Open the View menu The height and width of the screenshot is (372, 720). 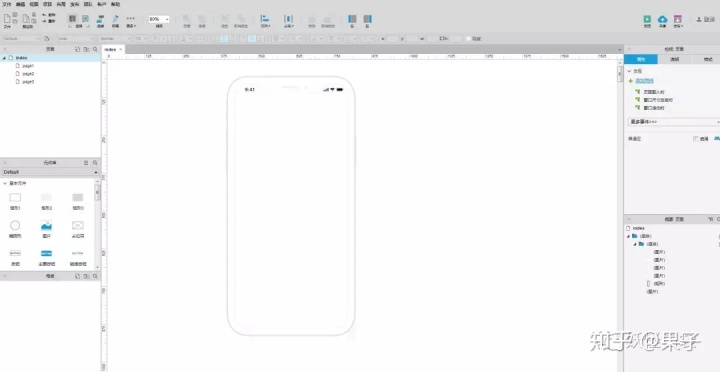point(34,4)
